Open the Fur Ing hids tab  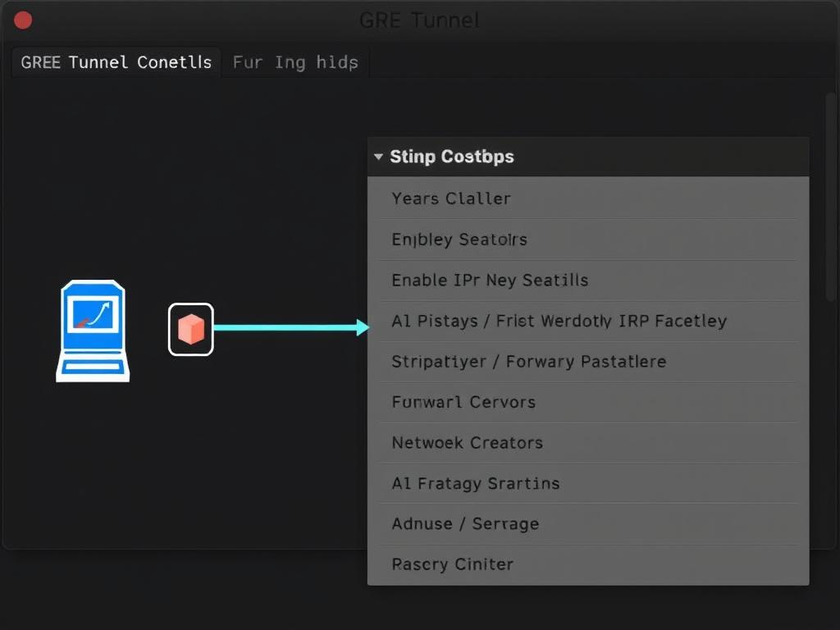pos(294,62)
